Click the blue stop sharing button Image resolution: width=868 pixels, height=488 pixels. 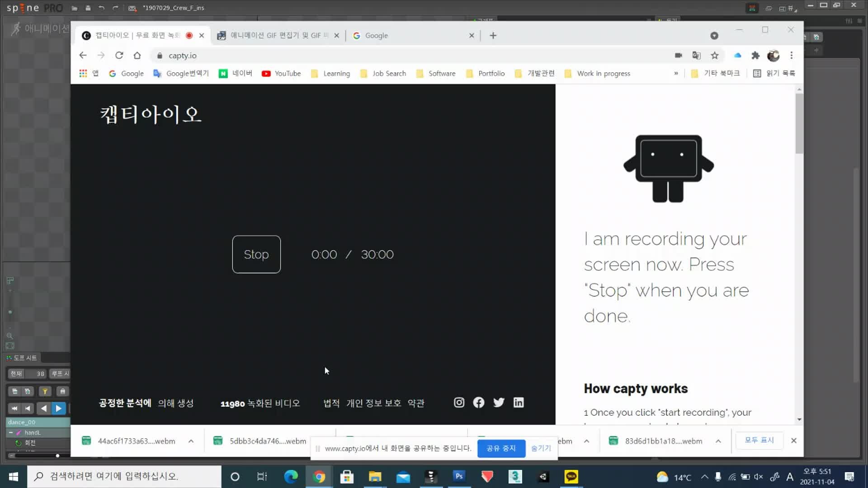pos(501,448)
